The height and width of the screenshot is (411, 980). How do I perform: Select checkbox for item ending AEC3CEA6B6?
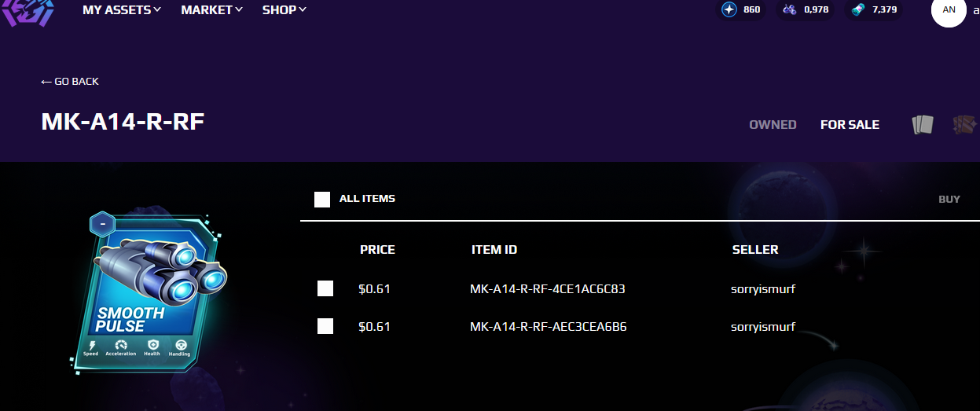[x=325, y=326]
